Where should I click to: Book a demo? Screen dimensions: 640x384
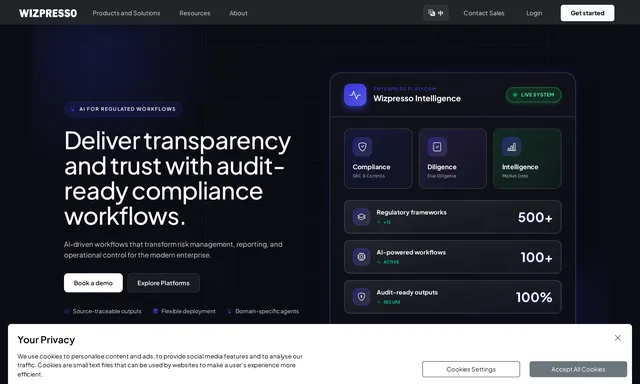tap(93, 283)
